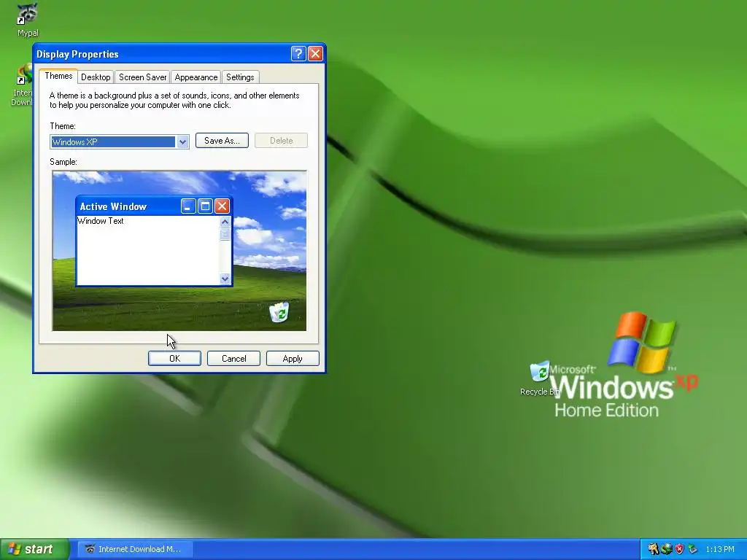
Task: Confirm with the OK button
Action: 174,359
